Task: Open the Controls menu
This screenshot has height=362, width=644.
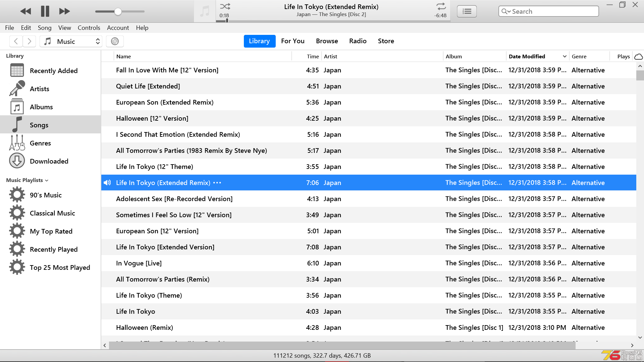Action: click(x=89, y=28)
